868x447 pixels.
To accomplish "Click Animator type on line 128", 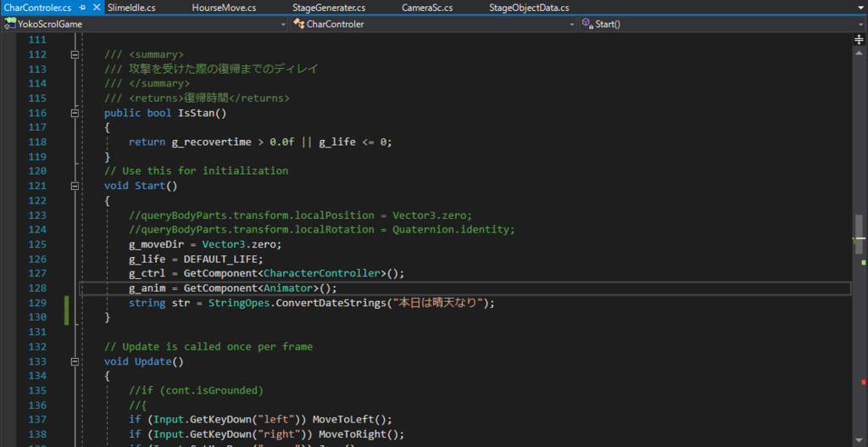I will 288,288.
